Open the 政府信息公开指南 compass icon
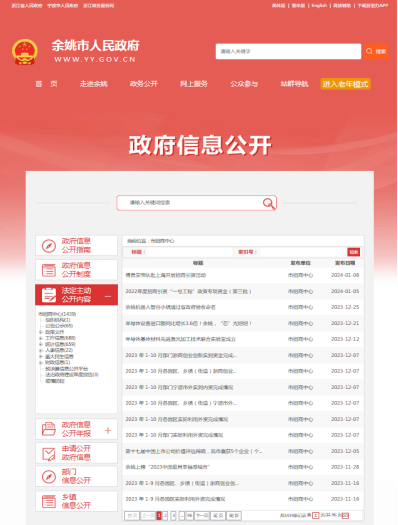The width and height of the screenshot is (398, 525). (49, 246)
